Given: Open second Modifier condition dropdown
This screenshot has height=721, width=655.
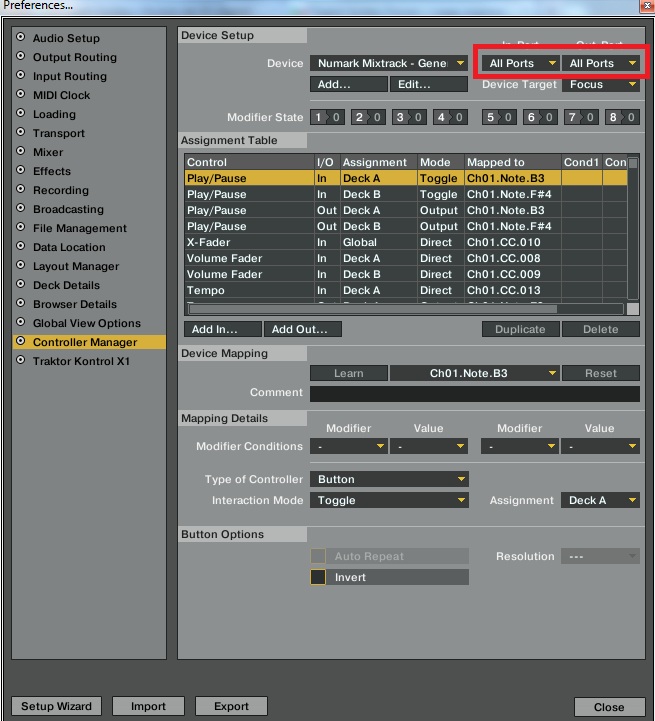Looking at the screenshot, I should pos(520,446).
